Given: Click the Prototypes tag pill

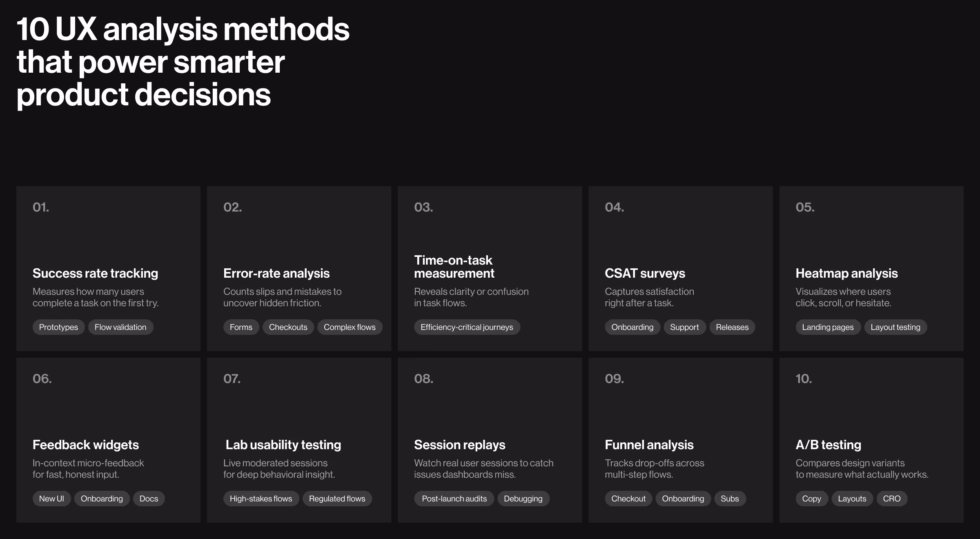Looking at the screenshot, I should point(58,327).
